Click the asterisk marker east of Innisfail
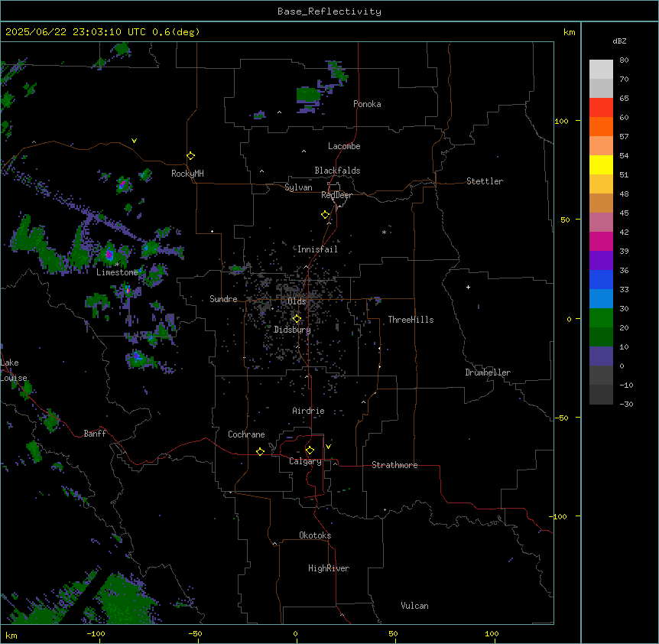This screenshot has width=659, height=644. (x=384, y=232)
